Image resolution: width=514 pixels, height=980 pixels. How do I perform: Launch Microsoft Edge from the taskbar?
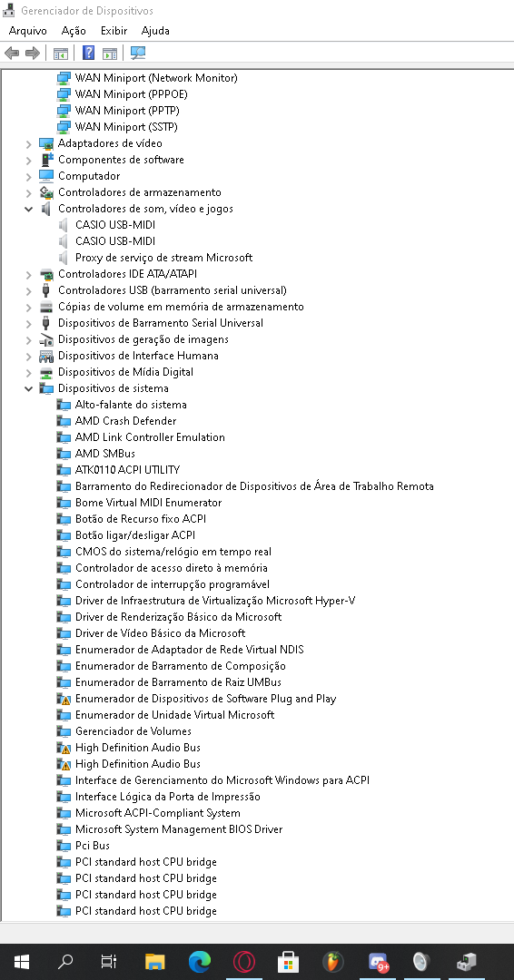[200, 961]
